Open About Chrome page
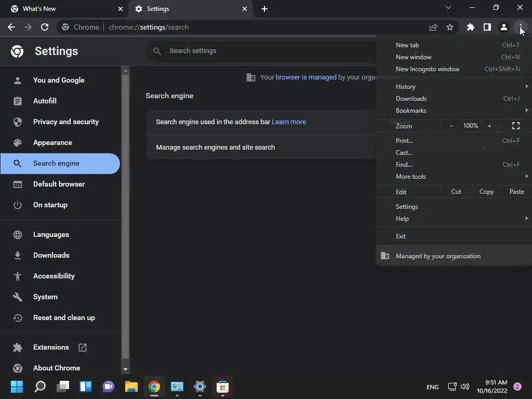This screenshot has height=399, width=532. (x=60, y=368)
